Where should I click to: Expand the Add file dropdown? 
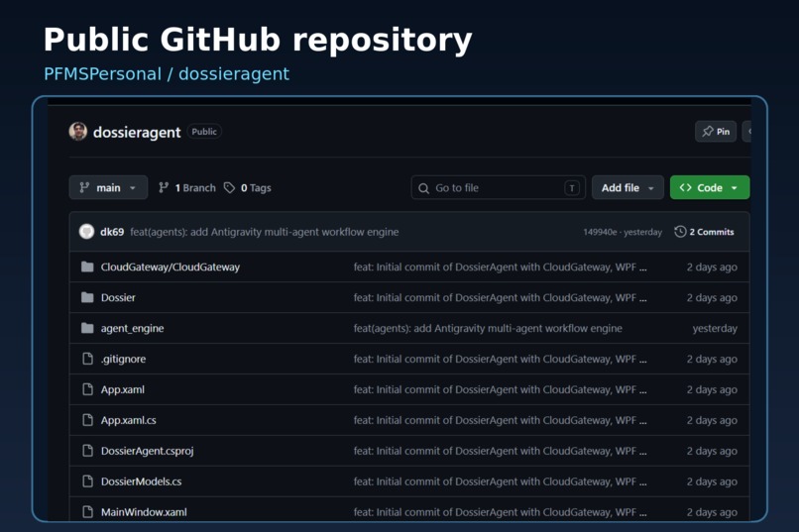pyautogui.click(x=628, y=187)
